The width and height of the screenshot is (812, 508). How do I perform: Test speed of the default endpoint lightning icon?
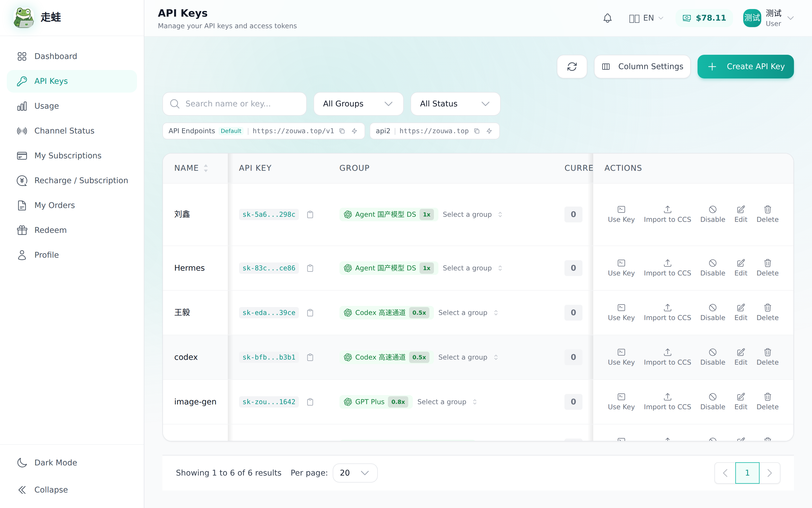pos(354,131)
